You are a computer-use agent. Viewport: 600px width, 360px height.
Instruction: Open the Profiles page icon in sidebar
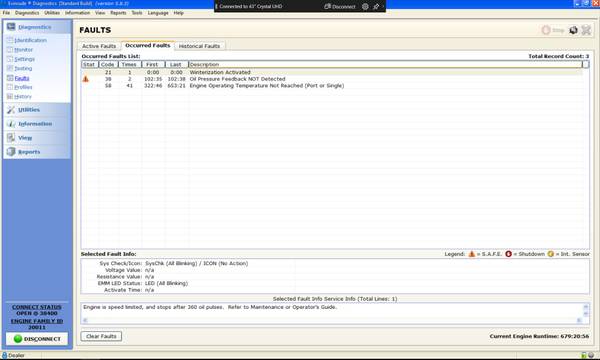[10, 87]
